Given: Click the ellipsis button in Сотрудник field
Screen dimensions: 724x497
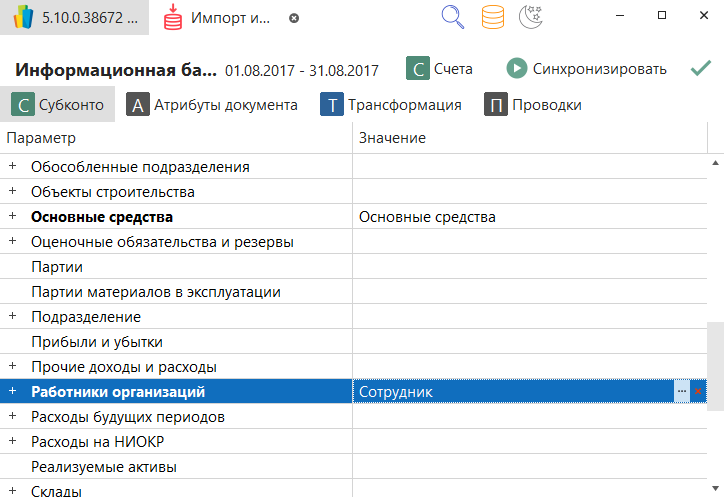Looking at the screenshot, I should pyautogui.click(x=682, y=392).
